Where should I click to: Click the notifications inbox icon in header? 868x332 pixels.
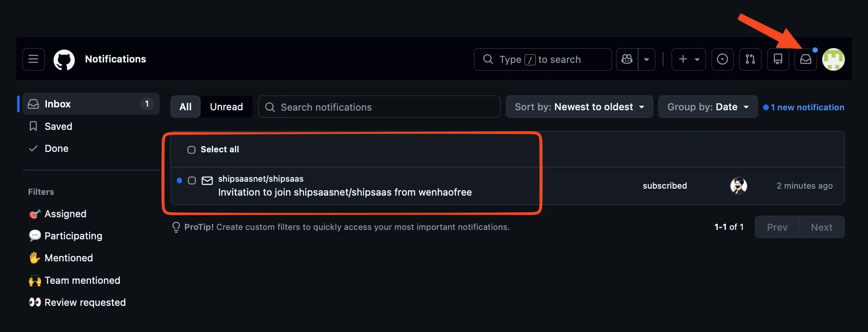(806, 59)
